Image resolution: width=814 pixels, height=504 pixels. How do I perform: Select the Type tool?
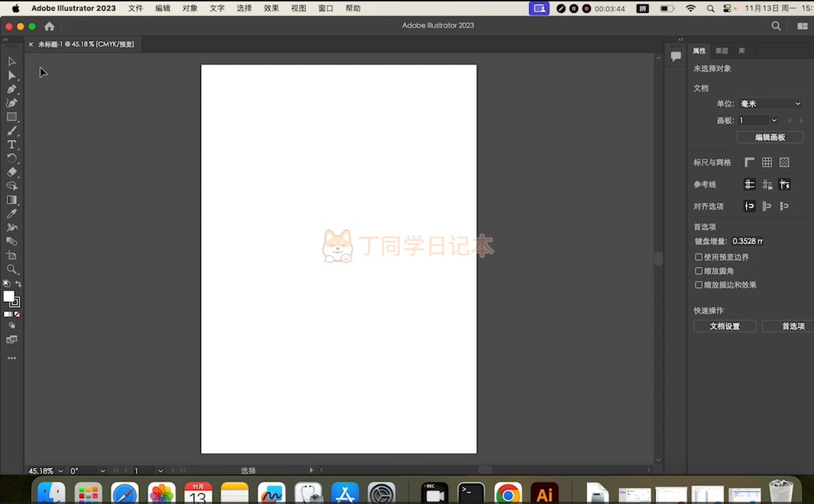click(12, 144)
